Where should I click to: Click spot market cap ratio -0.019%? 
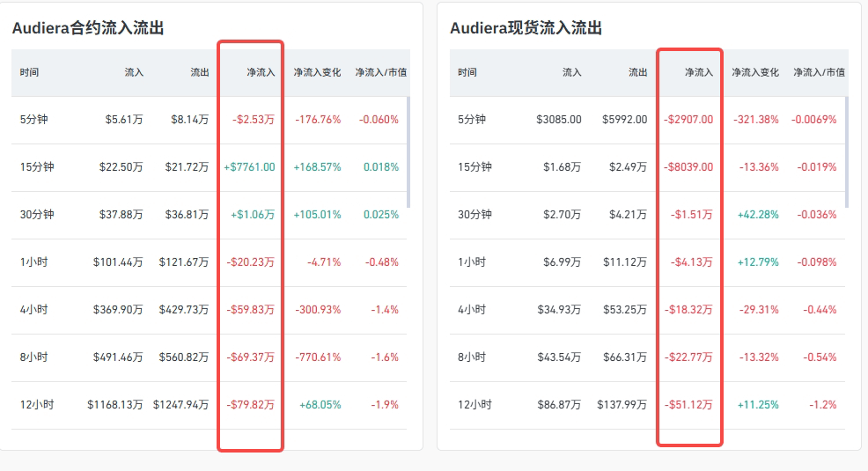tap(817, 167)
